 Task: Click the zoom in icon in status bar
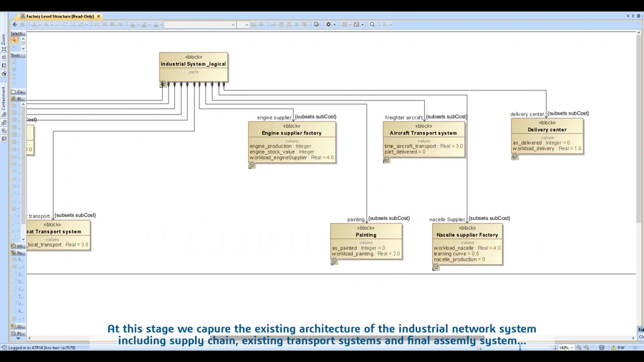click(579, 348)
